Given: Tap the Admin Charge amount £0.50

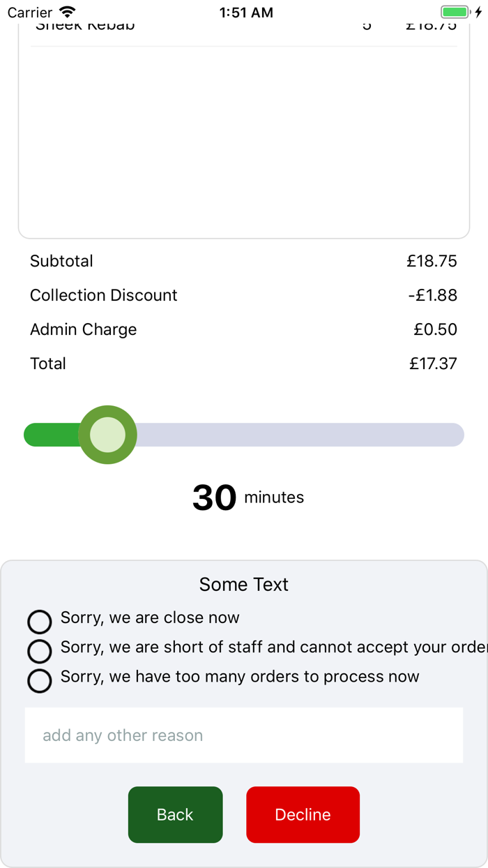Looking at the screenshot, I should [435, 329].
